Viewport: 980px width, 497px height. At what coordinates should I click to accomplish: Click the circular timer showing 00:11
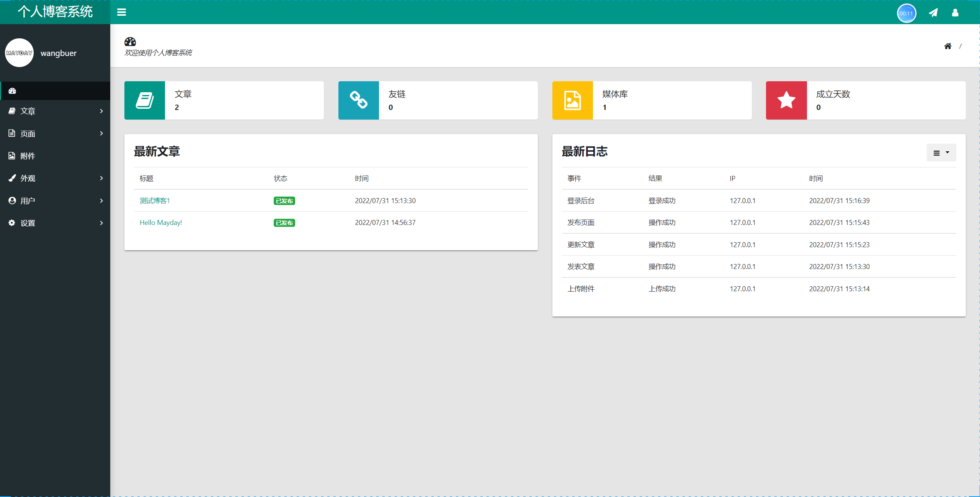tap(906, 13)
